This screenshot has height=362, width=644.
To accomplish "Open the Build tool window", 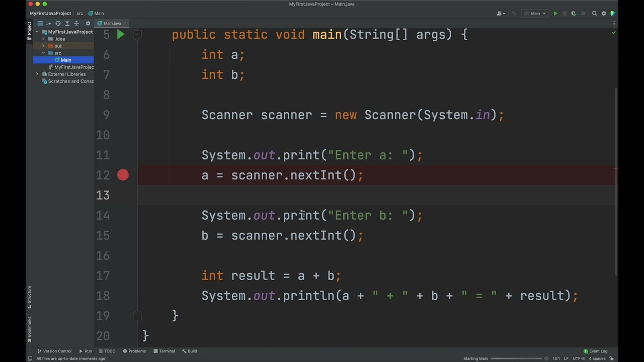I will pyautogui.click(x=190, y=351).
